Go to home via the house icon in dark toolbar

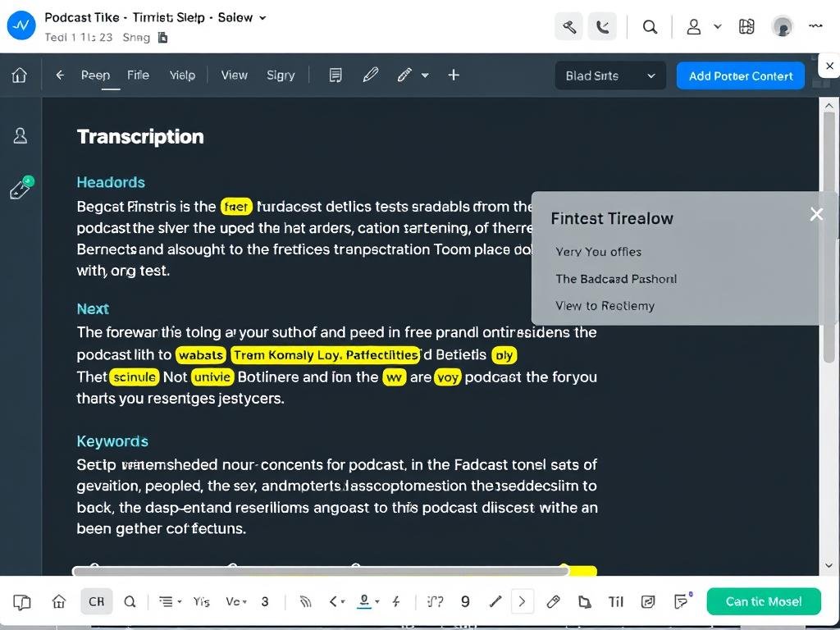[x=20, y=75]
